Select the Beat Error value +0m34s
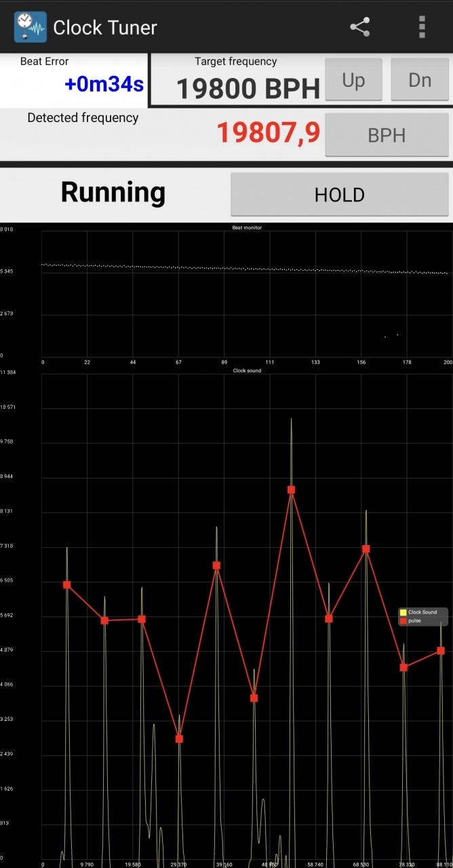The height and width of the screenshot is (868, 453). click(x=104, y=85)
